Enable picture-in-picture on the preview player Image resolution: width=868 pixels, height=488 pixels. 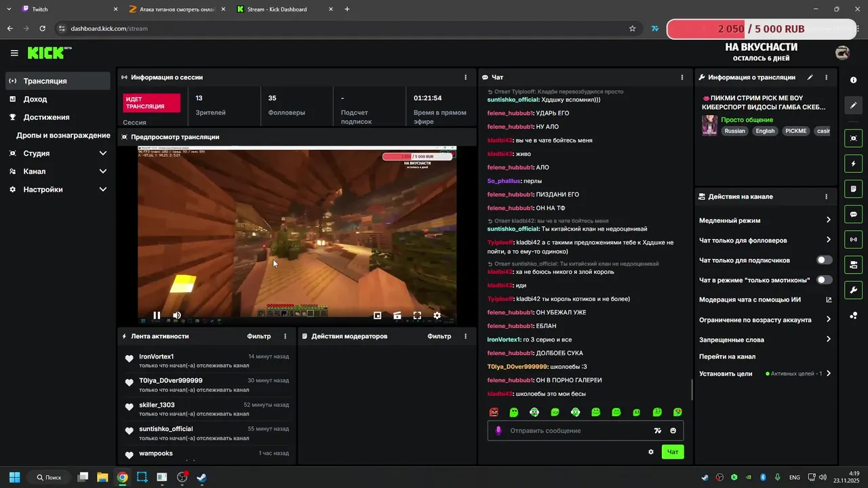click(378, 315)
